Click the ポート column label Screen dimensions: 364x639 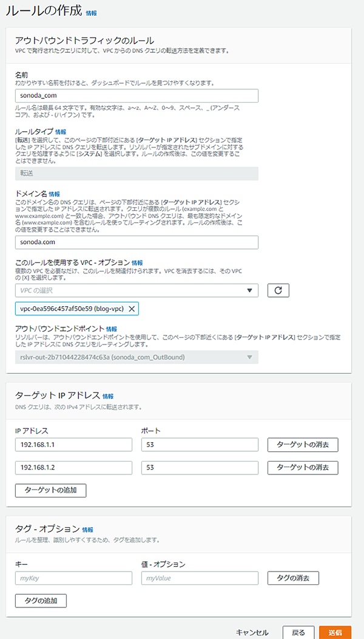(x=150, y=430)
